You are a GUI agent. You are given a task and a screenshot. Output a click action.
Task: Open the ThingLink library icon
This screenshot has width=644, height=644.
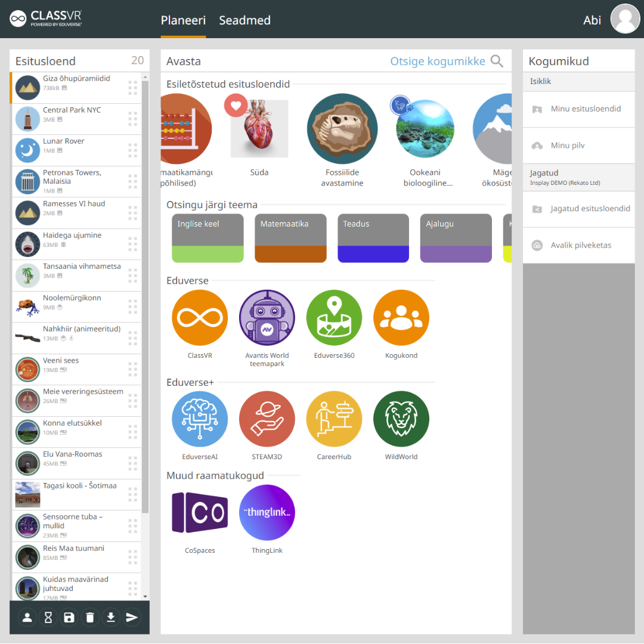click(267, 512)
